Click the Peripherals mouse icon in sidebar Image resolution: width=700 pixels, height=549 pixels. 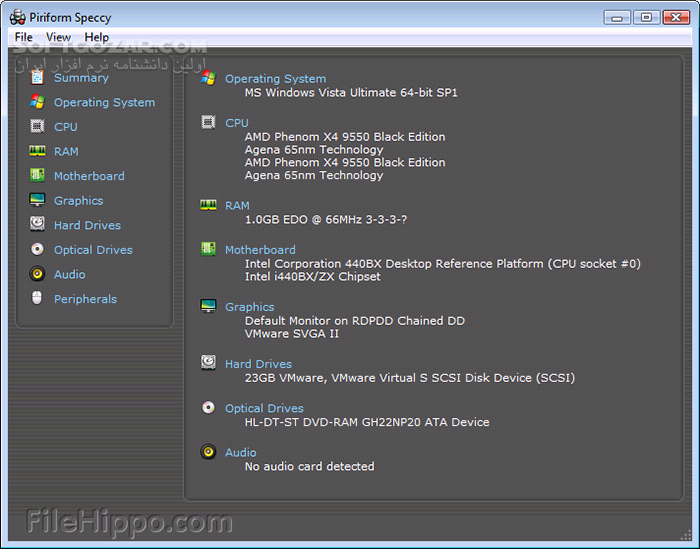tap(37, 298)
